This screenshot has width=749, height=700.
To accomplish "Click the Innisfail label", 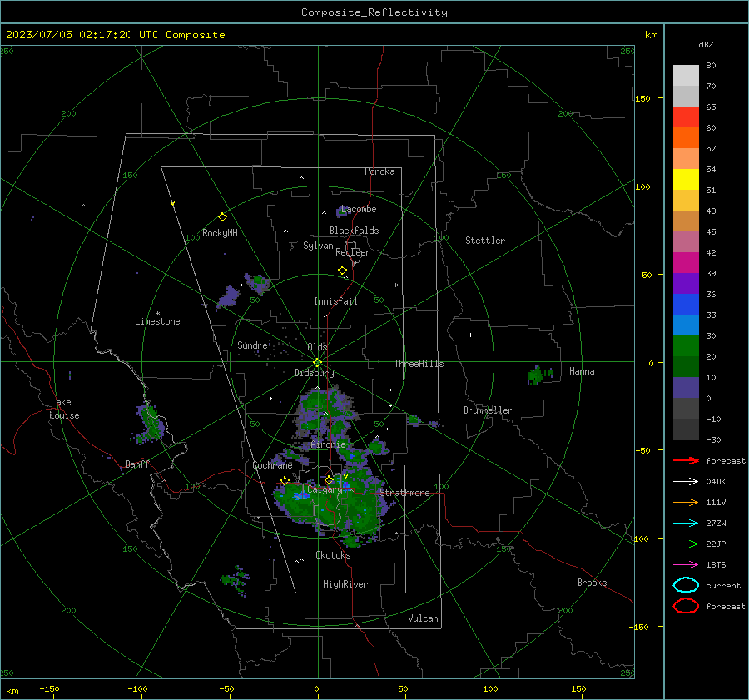I will point(335,301).
